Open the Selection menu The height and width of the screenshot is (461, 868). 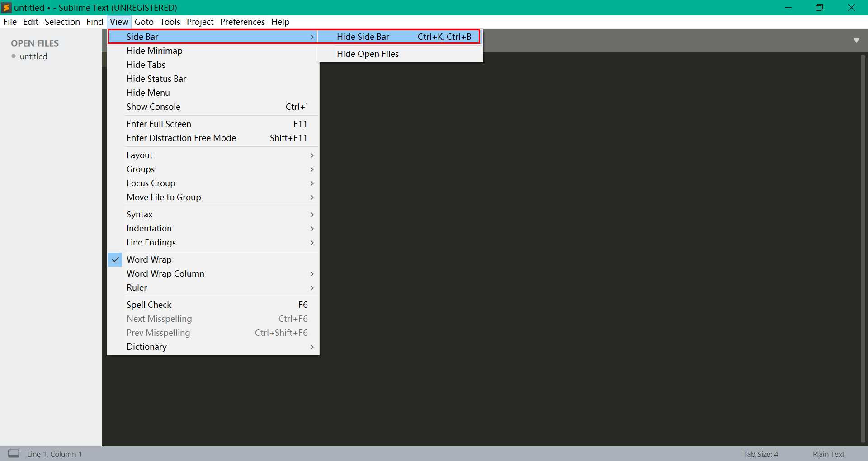pyautogui.click(x=62, y=22)
